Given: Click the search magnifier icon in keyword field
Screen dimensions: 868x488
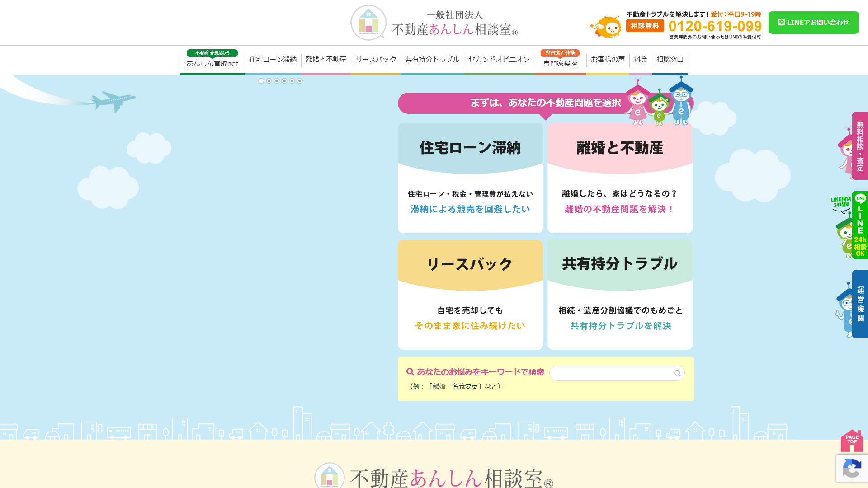Looking at the screenshot, I should [677, 373].
